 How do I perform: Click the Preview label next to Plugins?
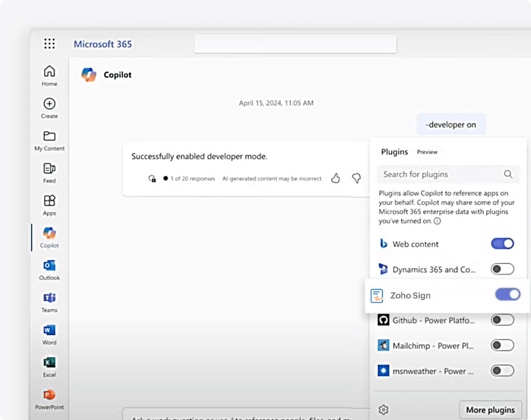427,152
